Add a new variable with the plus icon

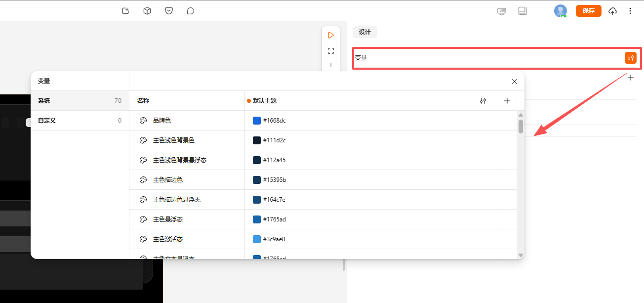click(x=507, y=101)
